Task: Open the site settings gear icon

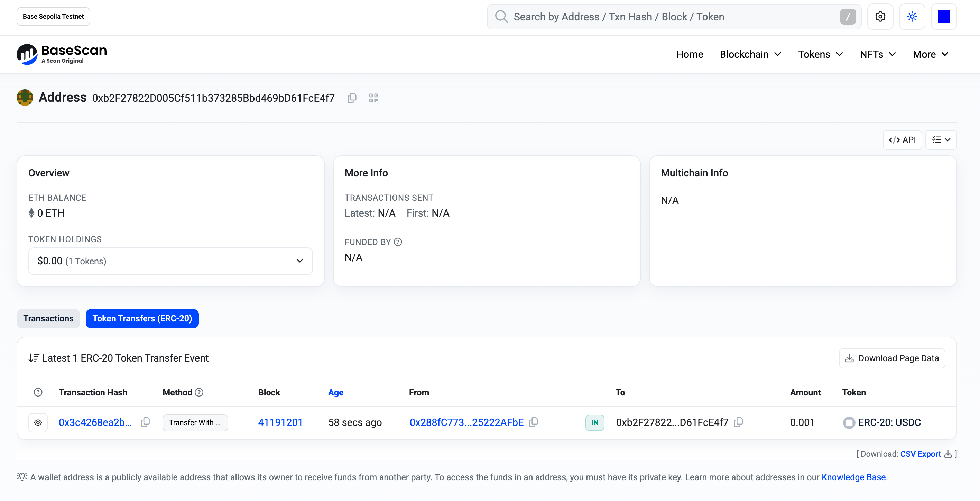Action: point(880,17)
